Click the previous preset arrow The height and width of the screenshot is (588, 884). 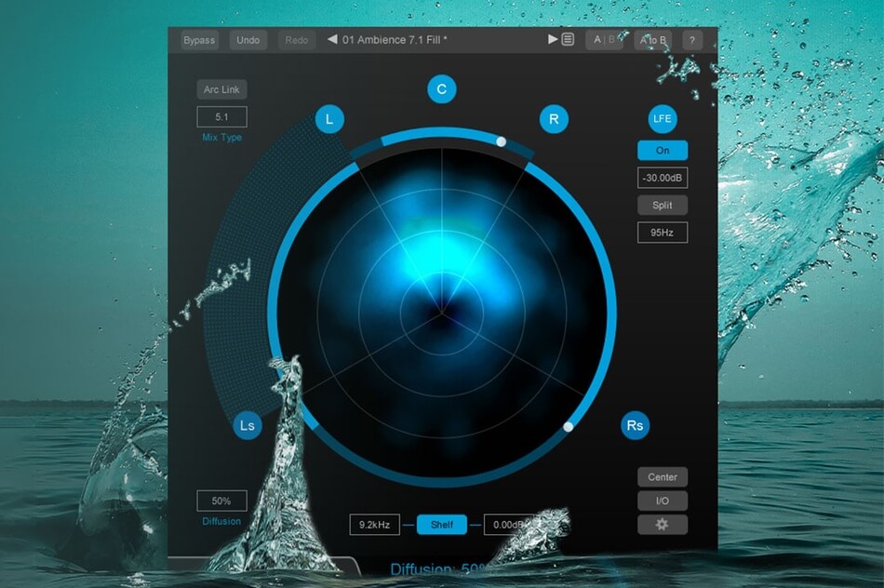pos(332,40)
